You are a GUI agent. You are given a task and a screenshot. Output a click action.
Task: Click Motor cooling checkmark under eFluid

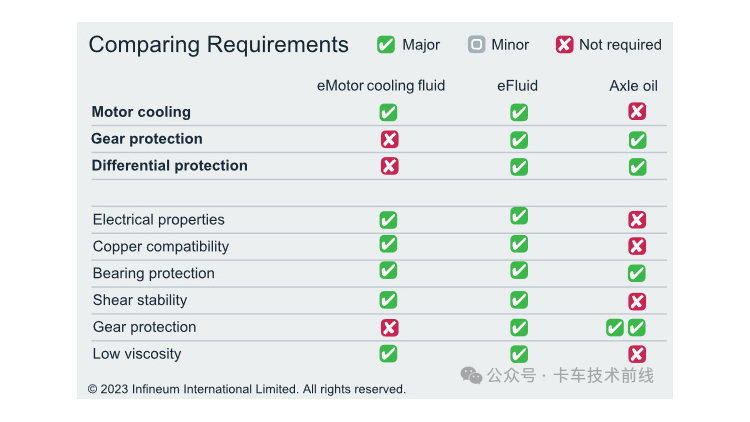(519, 112)
